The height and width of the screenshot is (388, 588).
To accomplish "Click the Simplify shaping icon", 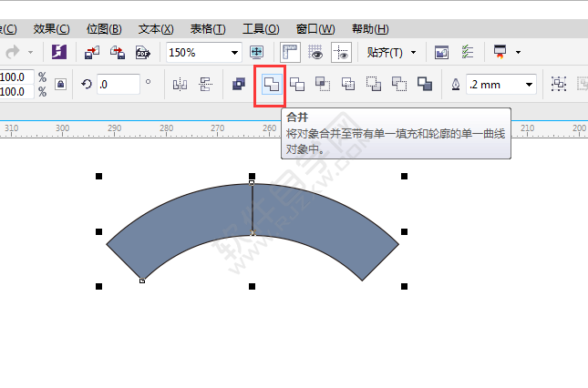I will tap(347, 84).
